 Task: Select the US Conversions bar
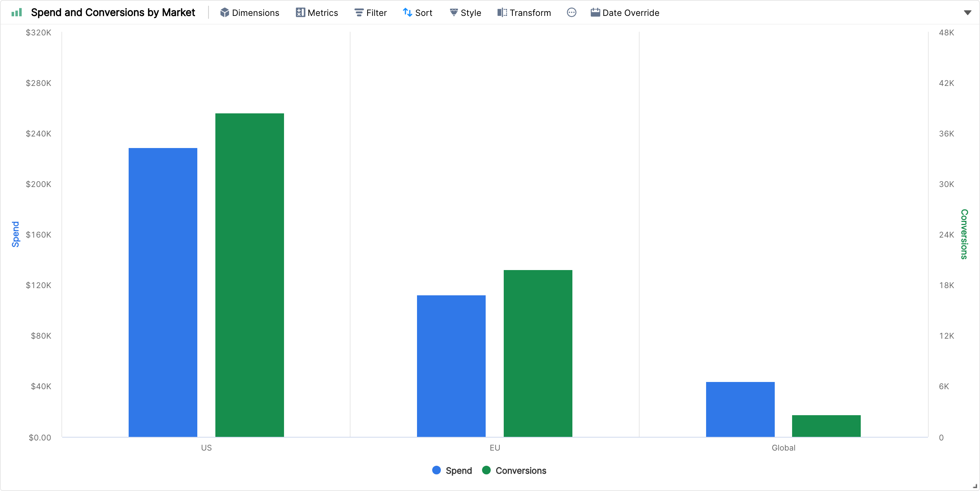point(250,275)
